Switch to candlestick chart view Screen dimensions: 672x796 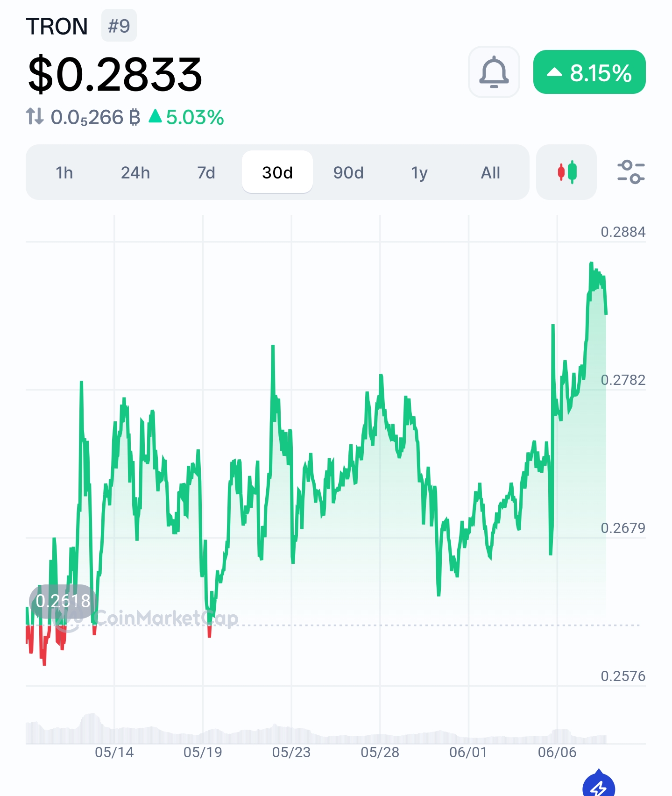click(566, 172)
